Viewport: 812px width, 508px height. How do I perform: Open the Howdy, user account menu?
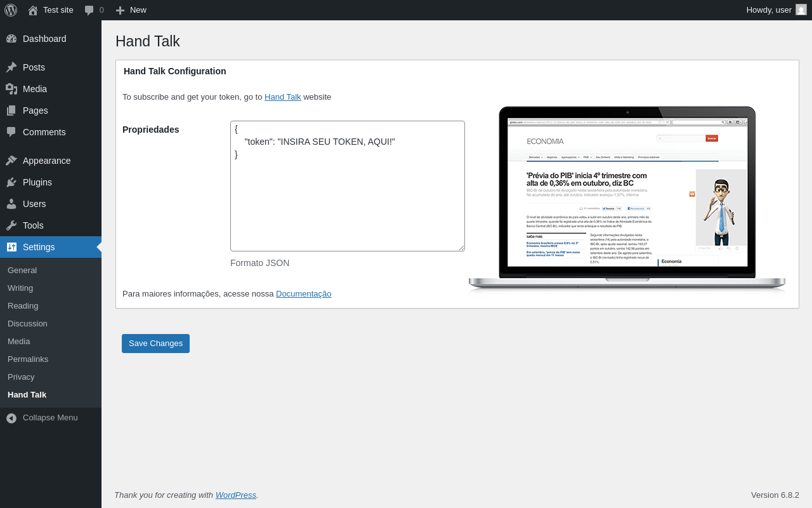(776, 10)
